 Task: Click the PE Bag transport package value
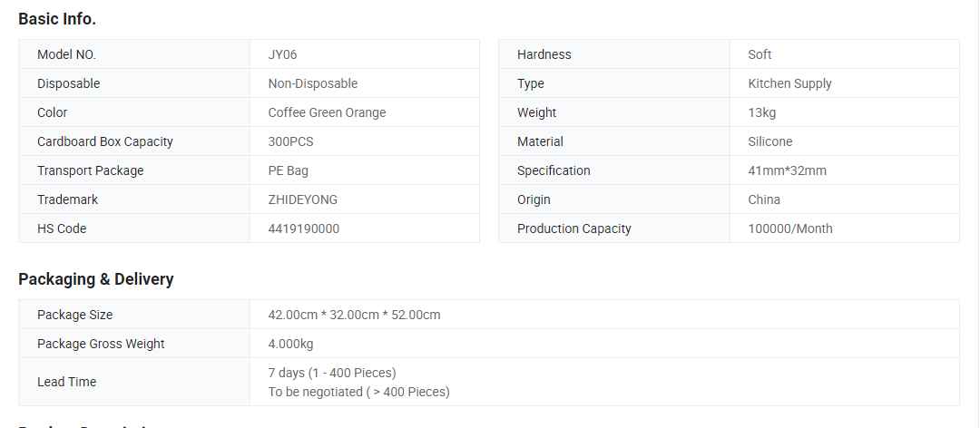pyautogui.click(x=289, y=170)
